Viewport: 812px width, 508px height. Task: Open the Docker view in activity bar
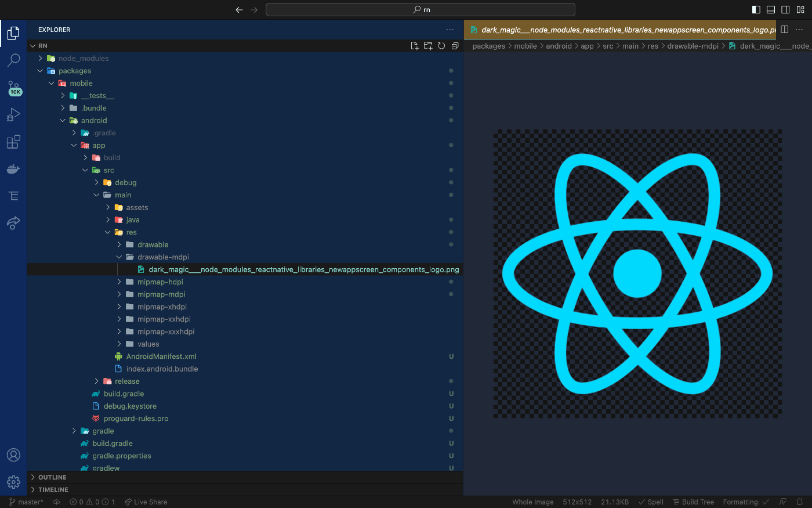[13, 169]
